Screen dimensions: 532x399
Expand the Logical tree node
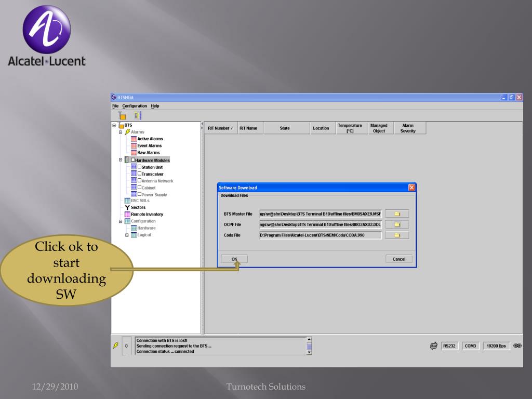point(127,235)
